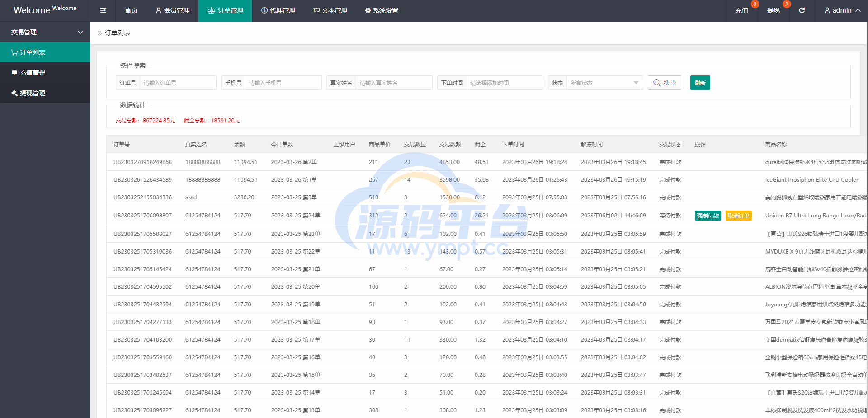Select 提现管理 in the sidebar
This screenshot has height=418, width=868.
pyautogui.click(x=45, y=93)
